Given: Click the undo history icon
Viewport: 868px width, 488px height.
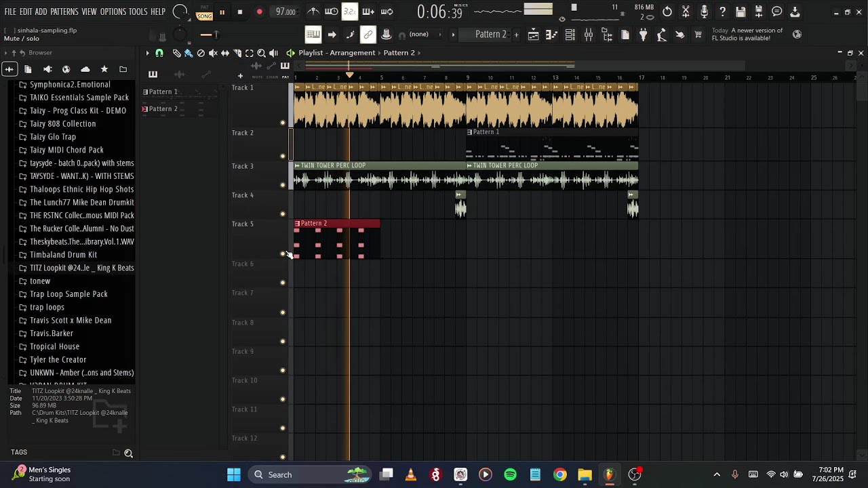Looking at the screenshot, I should point(667,12).
